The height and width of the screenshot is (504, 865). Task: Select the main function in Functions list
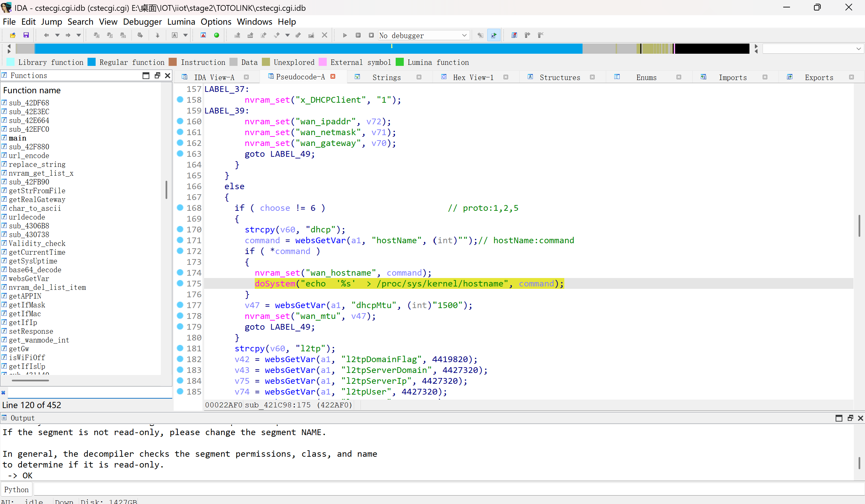point(18,138)
